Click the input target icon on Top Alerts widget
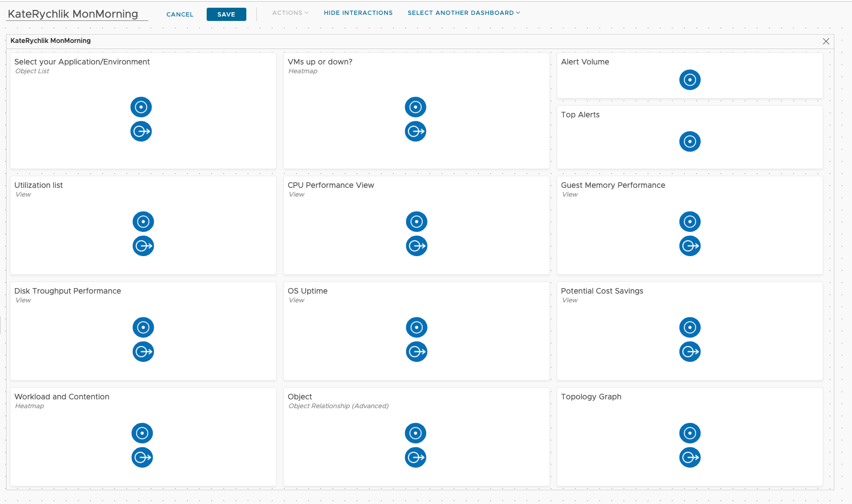The width and height of the screenshot is (852, 504). pos(689,142)
